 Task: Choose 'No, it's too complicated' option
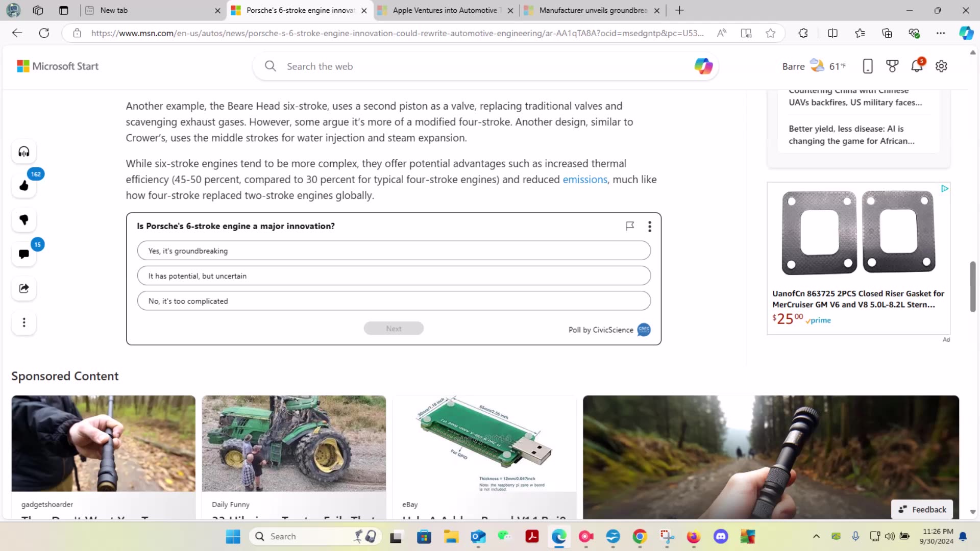394,301
